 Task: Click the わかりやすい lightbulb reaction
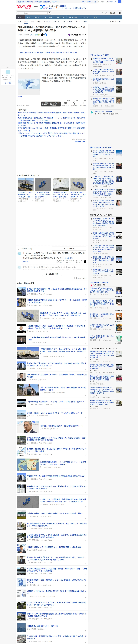coord(74,103)
